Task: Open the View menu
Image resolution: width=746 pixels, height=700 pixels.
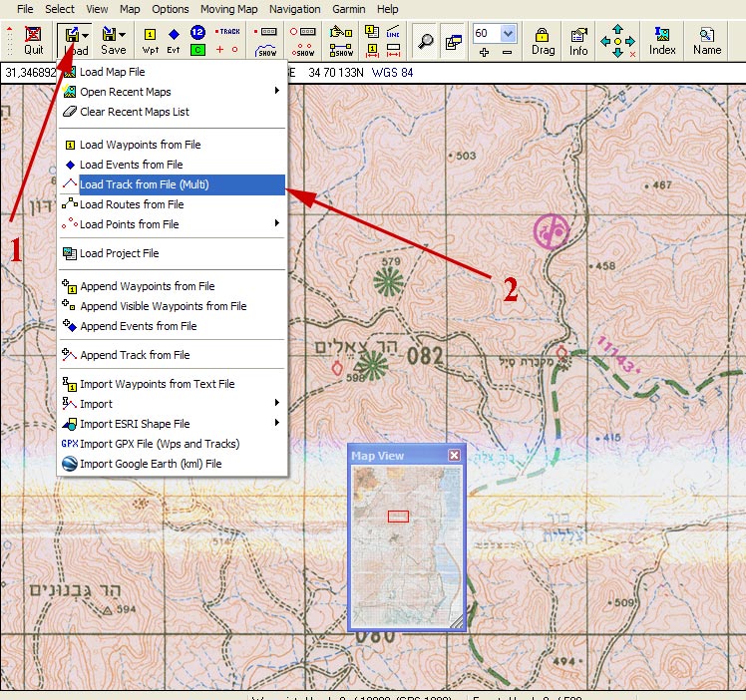Action: [97, 9]
